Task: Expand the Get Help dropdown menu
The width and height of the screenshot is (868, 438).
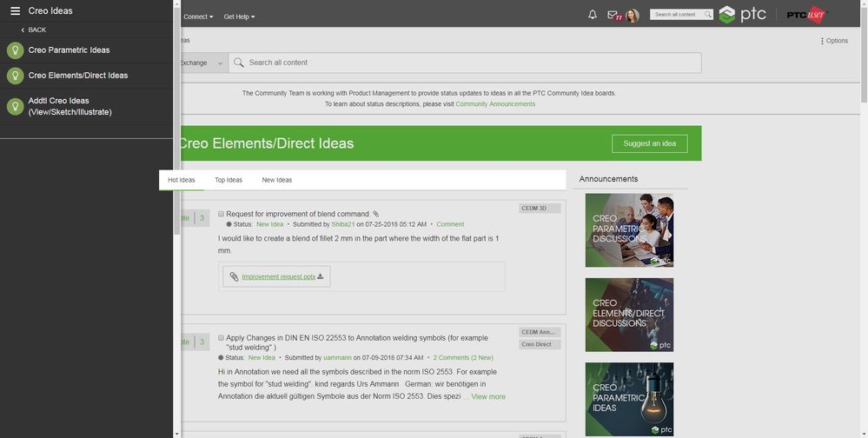Action: point(239,17)
